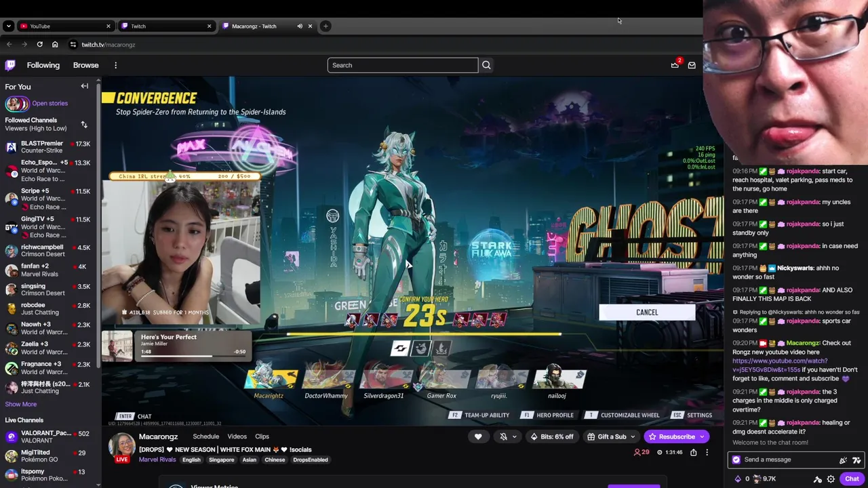Open the channel Clips tab
Image resolution: width=868 pixels, height=488 pixels.
click(262, 436)
